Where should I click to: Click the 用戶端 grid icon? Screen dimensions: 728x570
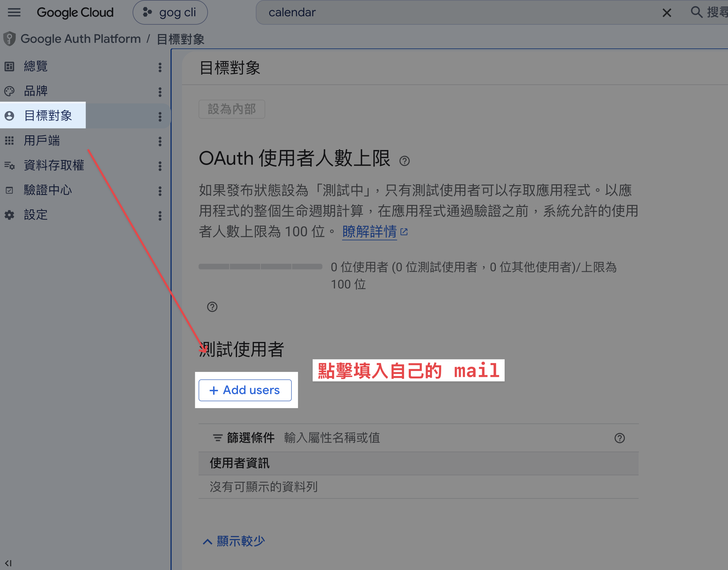click(9, 141)
